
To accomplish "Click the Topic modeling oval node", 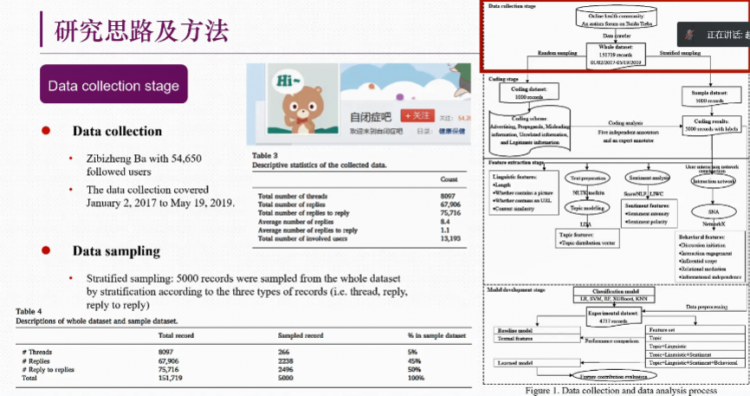I will click(x=587, y=208).
